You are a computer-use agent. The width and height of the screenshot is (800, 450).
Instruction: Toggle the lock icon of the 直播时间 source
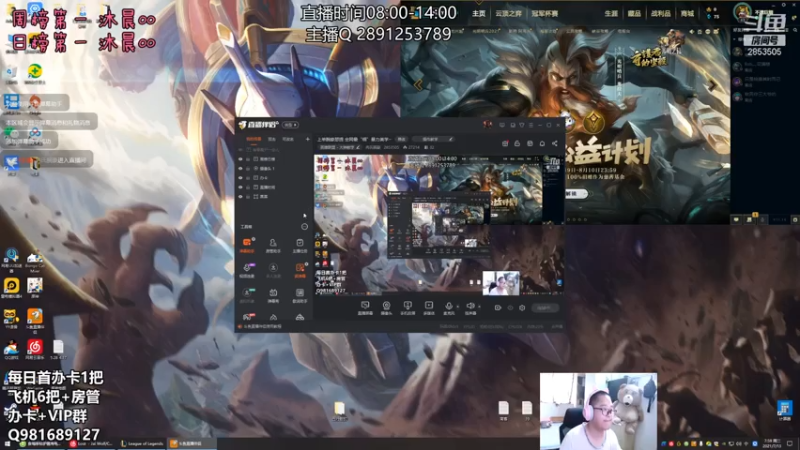(248, 187)
